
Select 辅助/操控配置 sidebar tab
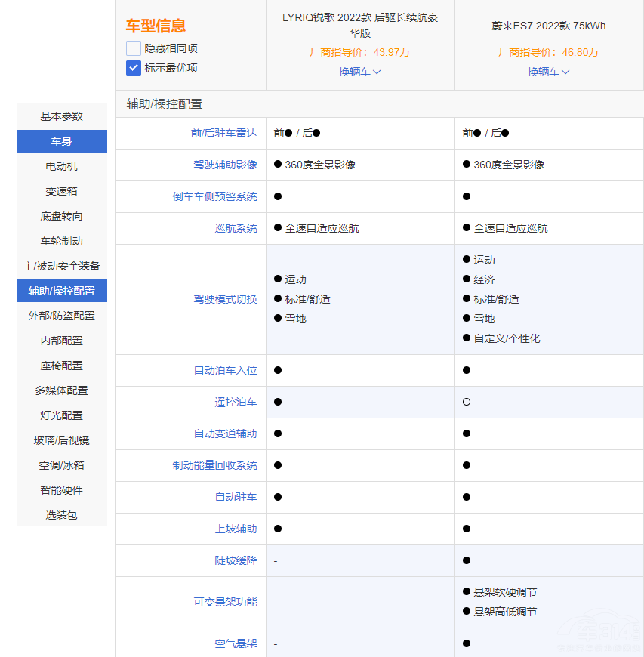(x=62, y=291)
